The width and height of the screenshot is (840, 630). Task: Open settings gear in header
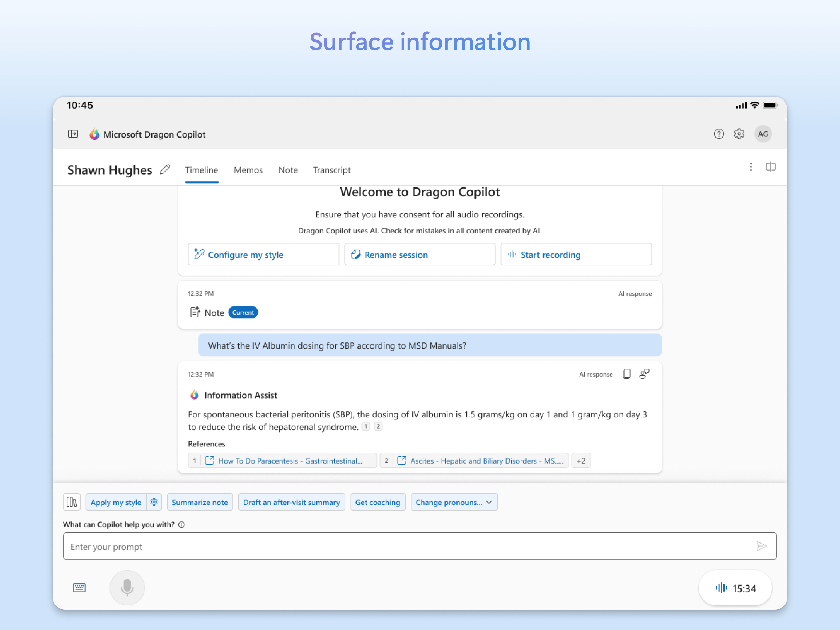click(x=739, y=134)
